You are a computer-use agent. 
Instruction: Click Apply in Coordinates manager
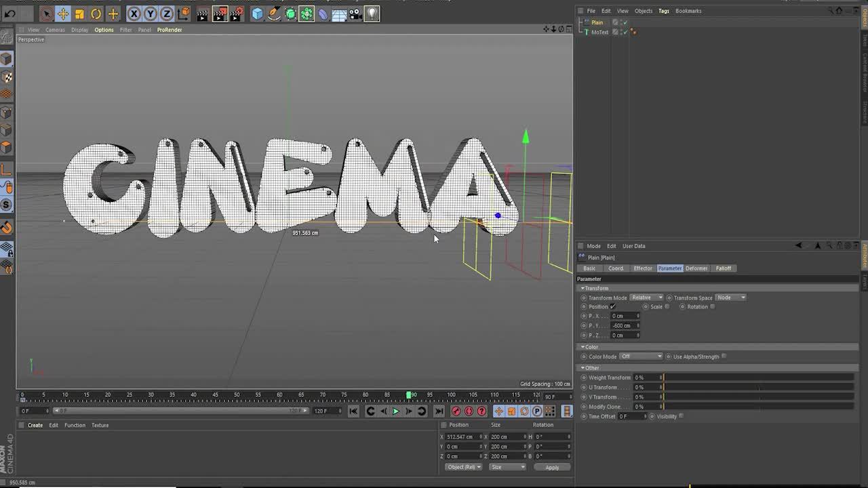tap(552, 467)
